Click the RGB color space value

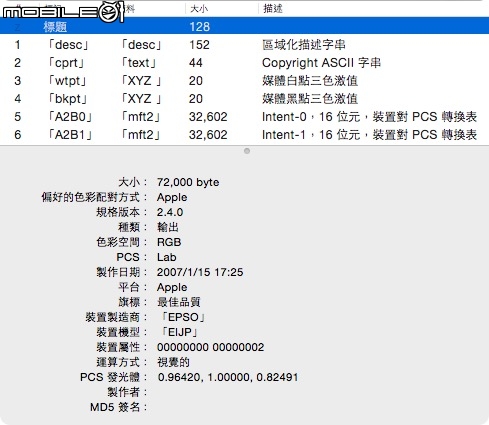[x=169, y=242]
